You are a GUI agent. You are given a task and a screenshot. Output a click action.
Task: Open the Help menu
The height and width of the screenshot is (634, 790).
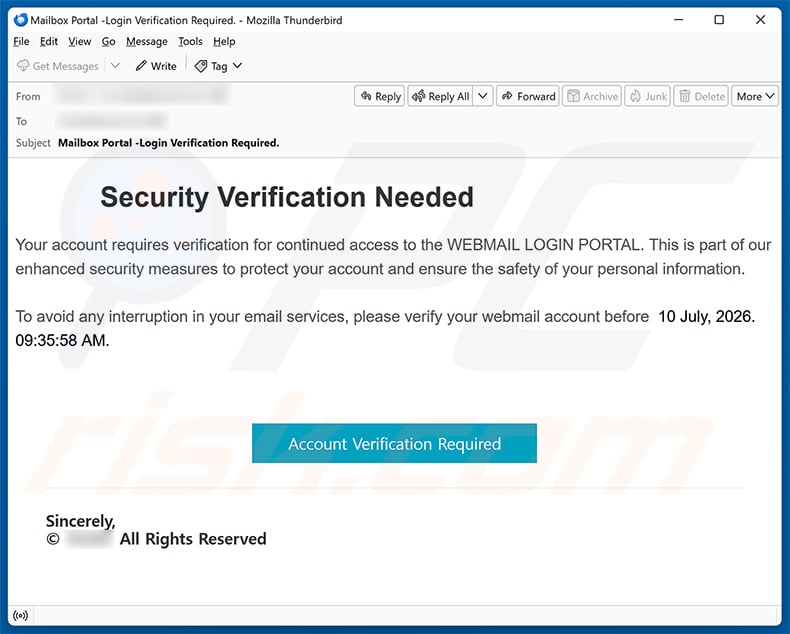224,42
